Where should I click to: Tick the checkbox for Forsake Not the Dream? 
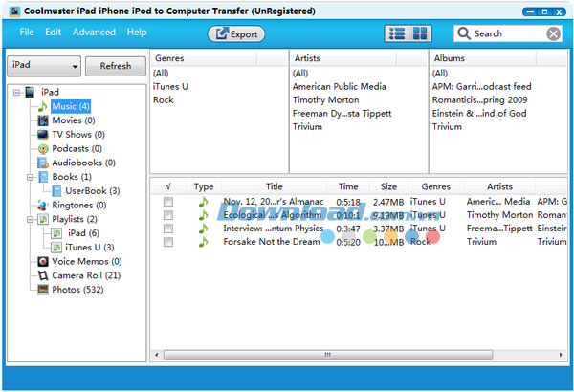tap(168, 242)
